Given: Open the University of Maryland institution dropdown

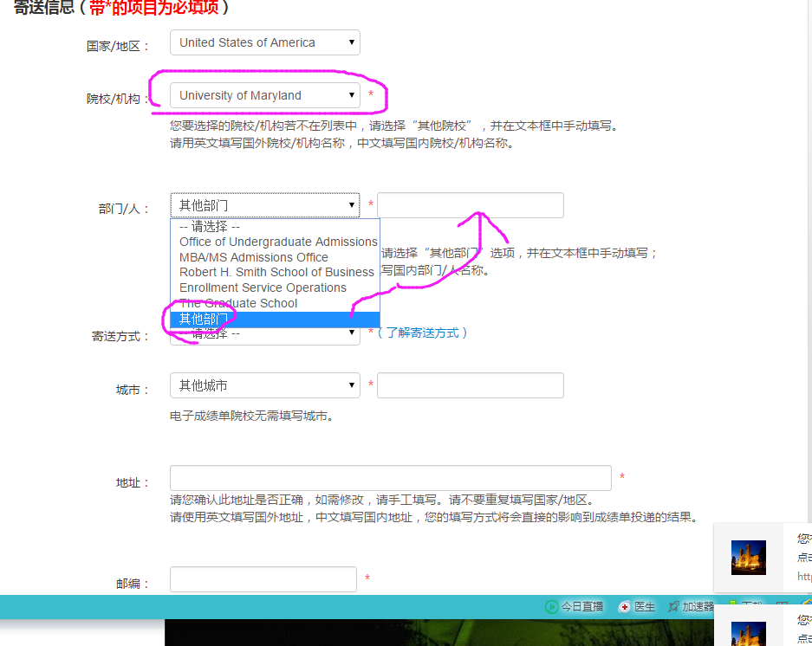Looking at the screenshot, I should pyautogui.click(x=264, y=95).
